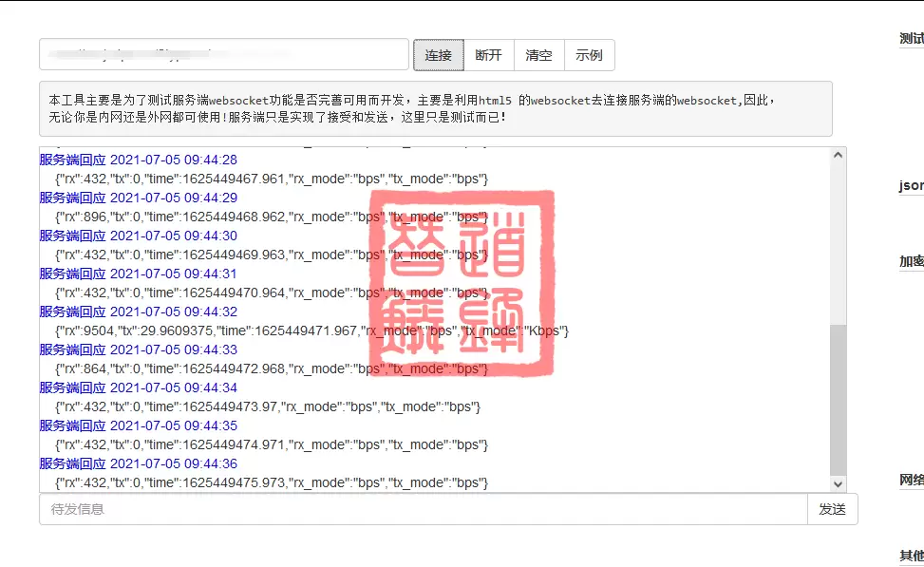
Task: Select the 服务端回应 09:44:28 header line
Action: click(139, 160)
